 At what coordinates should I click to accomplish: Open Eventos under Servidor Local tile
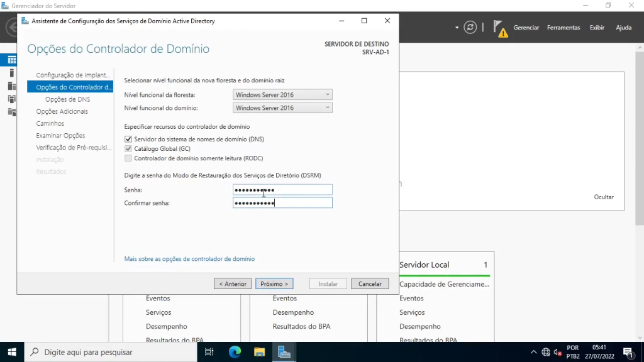411,299
